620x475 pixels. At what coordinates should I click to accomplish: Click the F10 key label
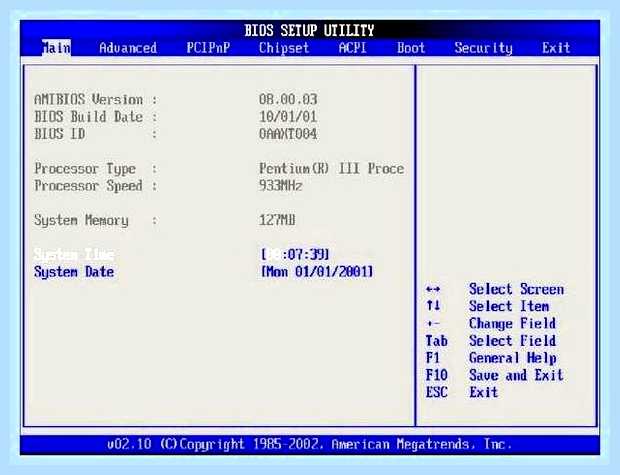pos(437,375)
